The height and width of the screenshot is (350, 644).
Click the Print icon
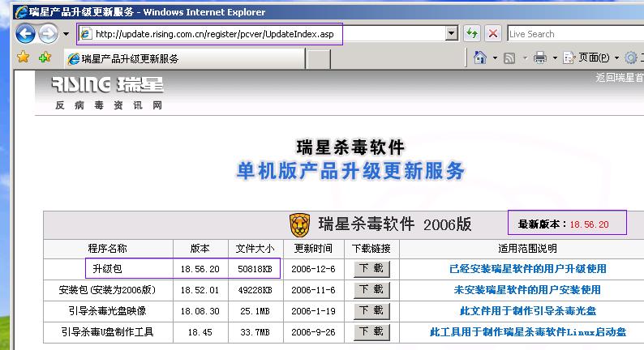click(x=539, y=58)
